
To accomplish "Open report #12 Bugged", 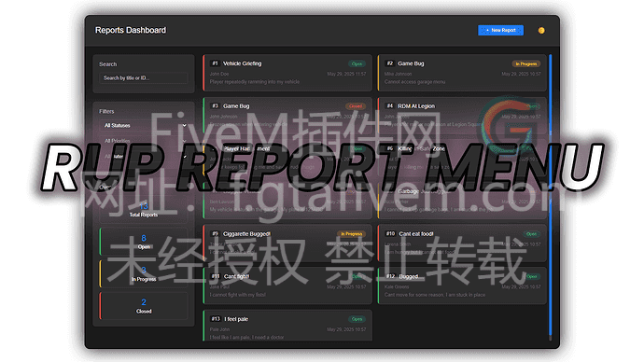I will [x=462, y=285].
